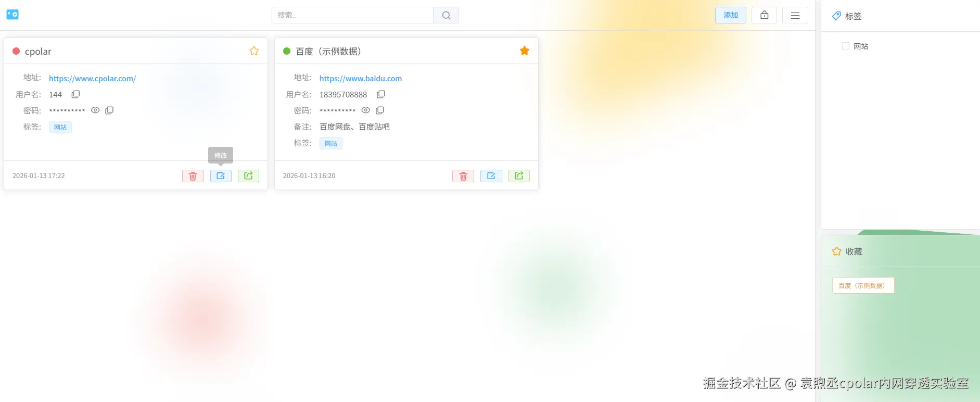Viewport: 980px width, 402px height.
Task: Click username value 144
Action: pos(55,94)
